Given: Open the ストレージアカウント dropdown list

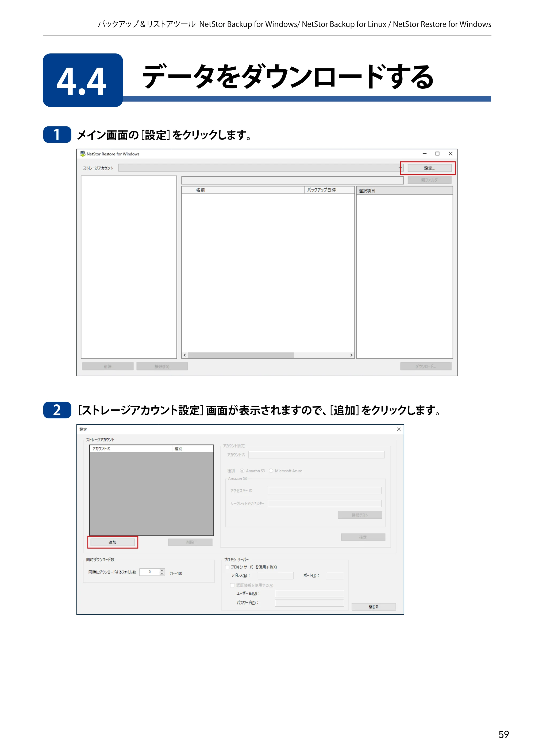Looking at the screenshot, I should coord(261,168).
